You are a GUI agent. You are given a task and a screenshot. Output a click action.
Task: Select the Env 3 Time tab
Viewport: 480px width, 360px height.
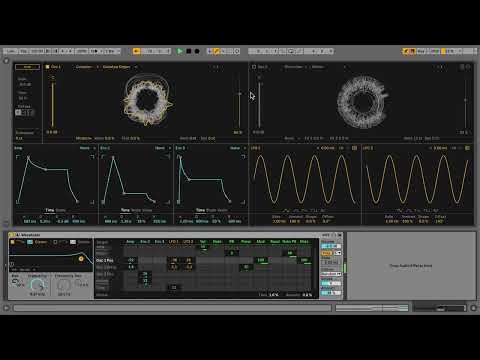(200, 210)
